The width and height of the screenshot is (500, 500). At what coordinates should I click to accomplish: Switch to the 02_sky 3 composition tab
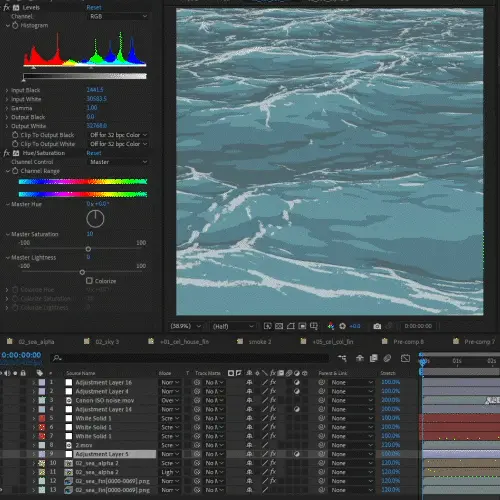click(x=107, y=342)
